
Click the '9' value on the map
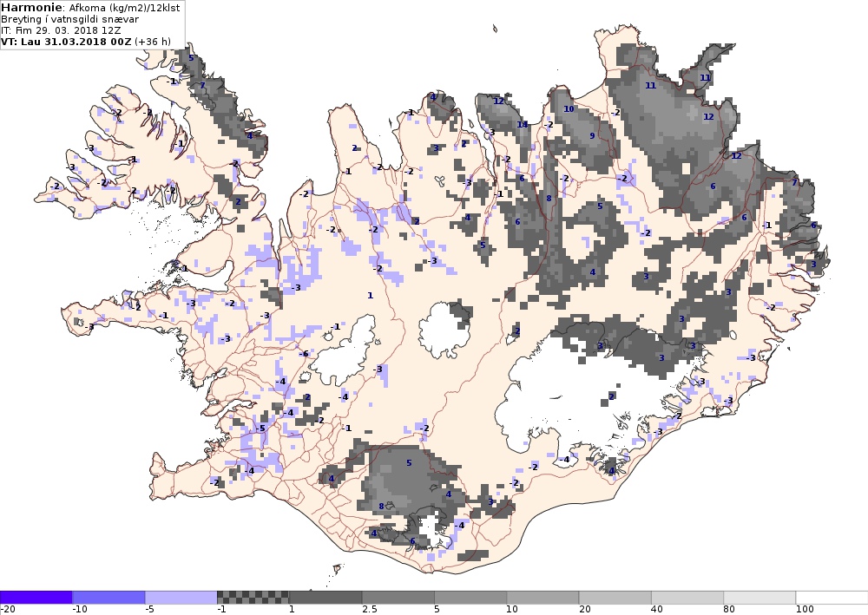(x=592, y=135)
